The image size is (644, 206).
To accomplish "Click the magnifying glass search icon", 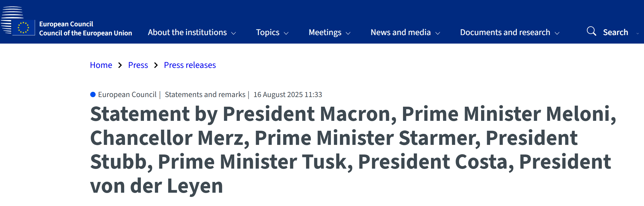I will click(x=591, y=31).
